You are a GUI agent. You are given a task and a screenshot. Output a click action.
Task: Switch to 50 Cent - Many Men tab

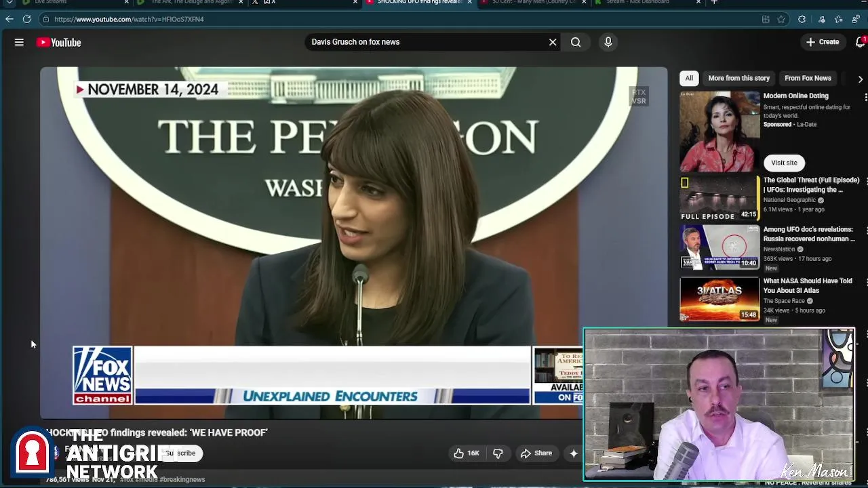pos(534,3)
